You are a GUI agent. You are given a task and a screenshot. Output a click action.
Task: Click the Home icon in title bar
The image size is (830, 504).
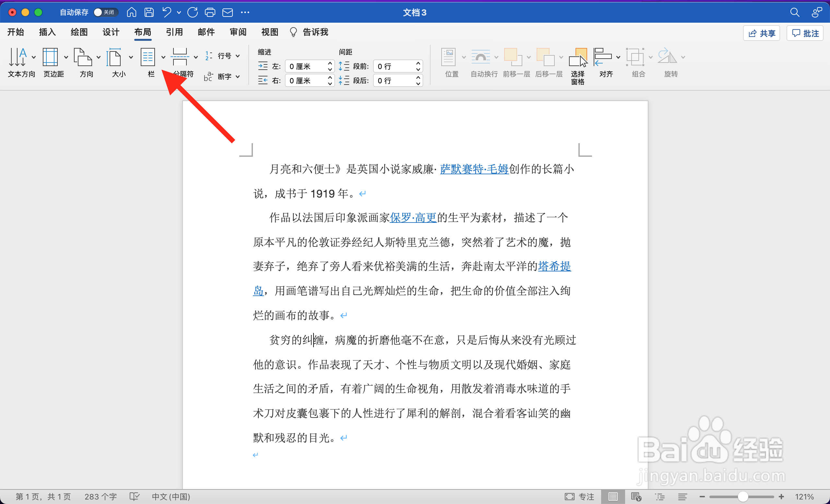coord(131,12)
